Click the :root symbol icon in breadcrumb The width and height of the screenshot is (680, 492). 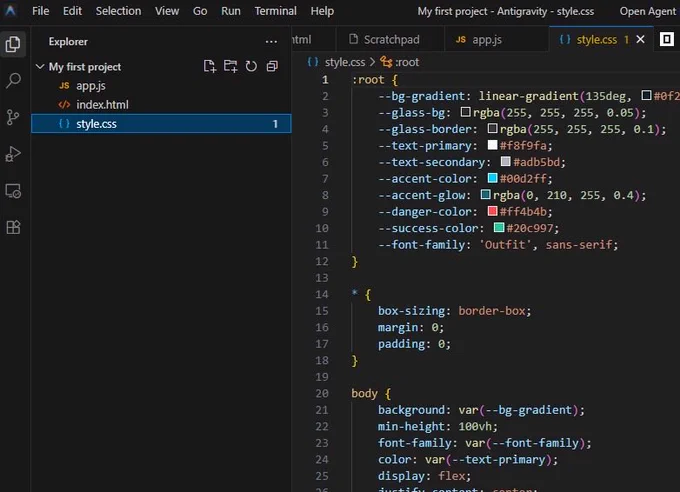(x=386, y=62)
